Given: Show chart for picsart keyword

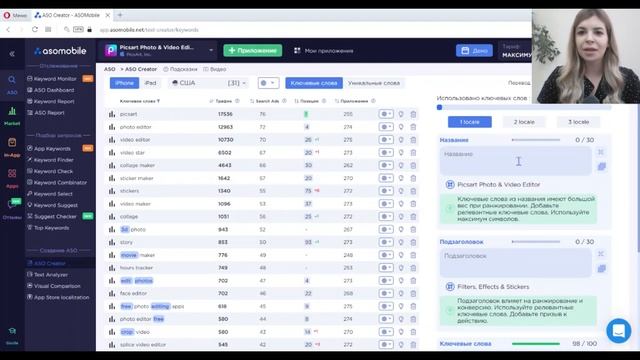Looking at the screenshot, I should pos(112,114).
